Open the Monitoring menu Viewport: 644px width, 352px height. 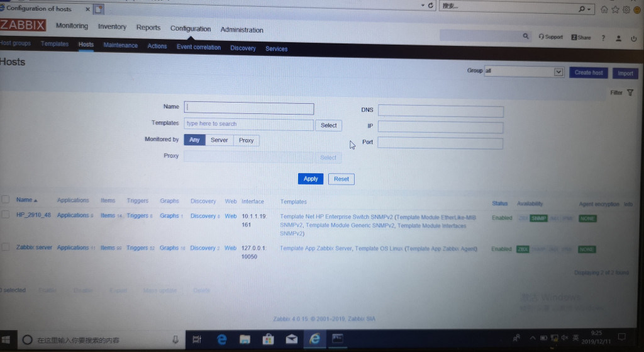pyautogui.click(x=72, y=26)
